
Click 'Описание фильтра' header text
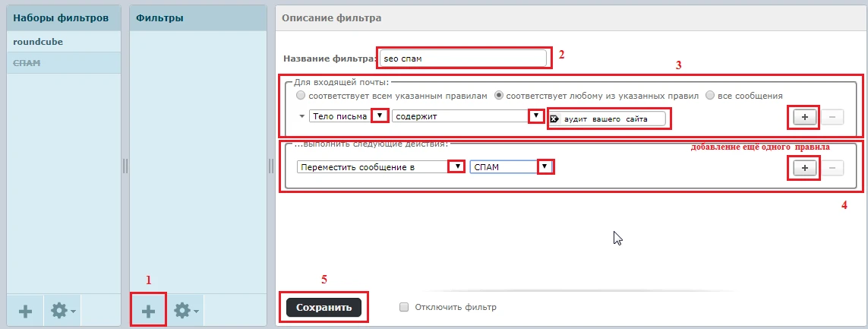(332, 17)
